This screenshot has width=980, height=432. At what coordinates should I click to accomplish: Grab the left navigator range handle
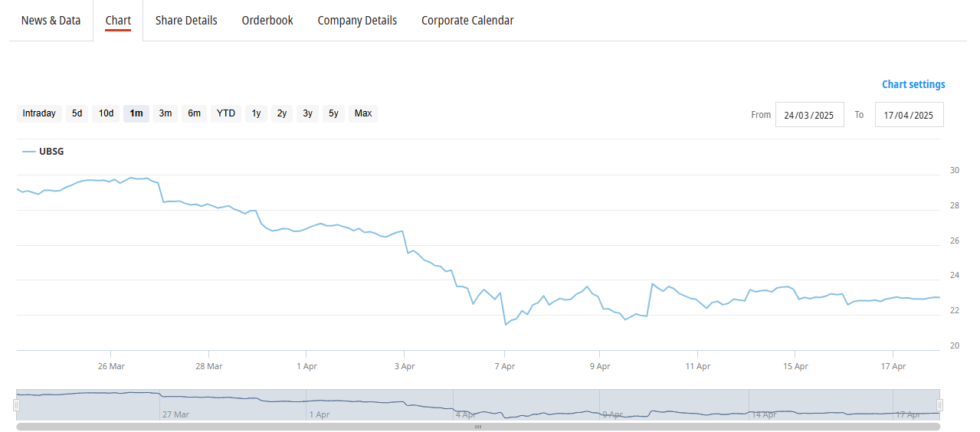16,404
